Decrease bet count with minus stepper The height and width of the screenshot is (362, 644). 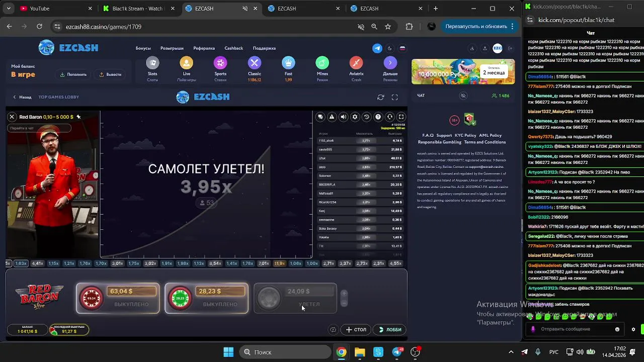(x=344, y=302)
